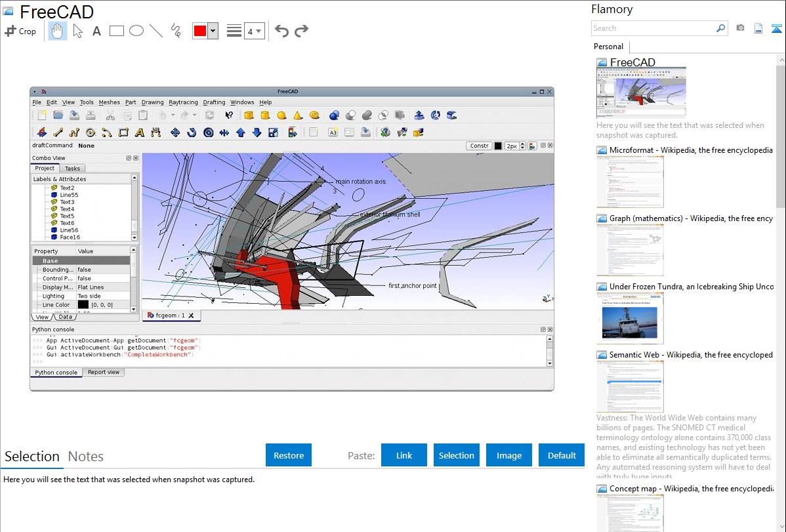
Task: Open the Semantic Web snapshot title
Action: click(x=691, y=354)
